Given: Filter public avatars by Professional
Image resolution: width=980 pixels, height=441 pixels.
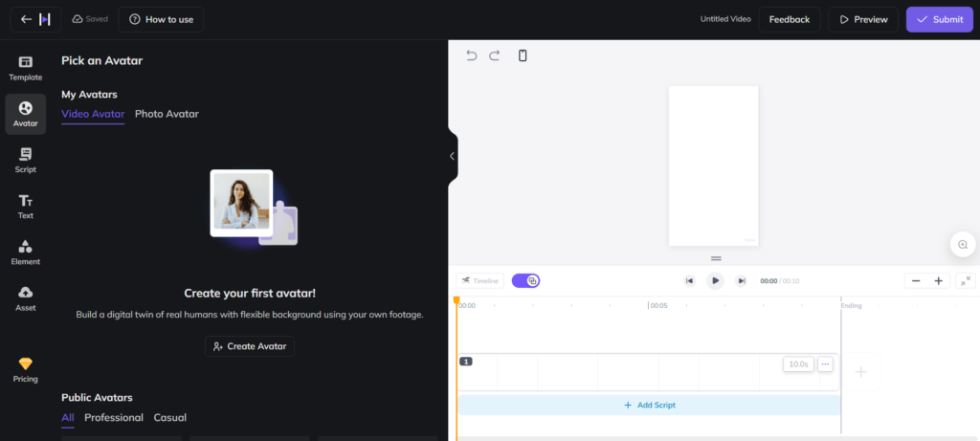Looking at the screenshot, I should point(114,417).
